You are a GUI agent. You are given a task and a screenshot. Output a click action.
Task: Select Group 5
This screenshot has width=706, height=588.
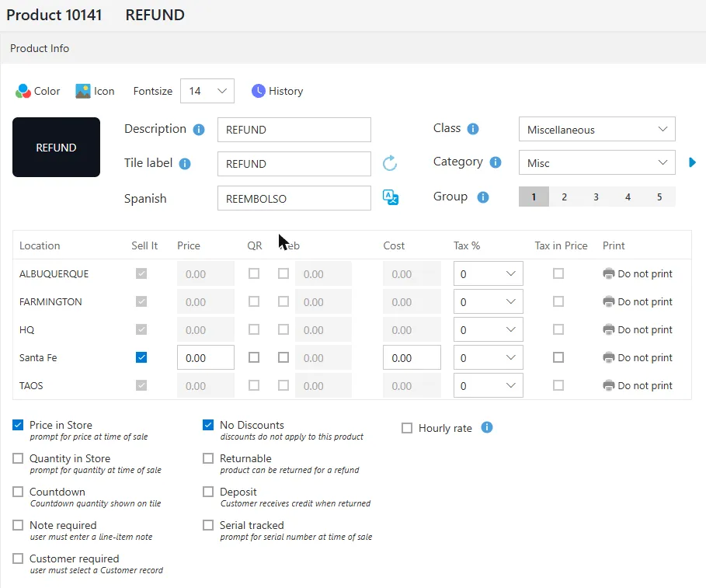pyautogui.click(x=659, y=197)
